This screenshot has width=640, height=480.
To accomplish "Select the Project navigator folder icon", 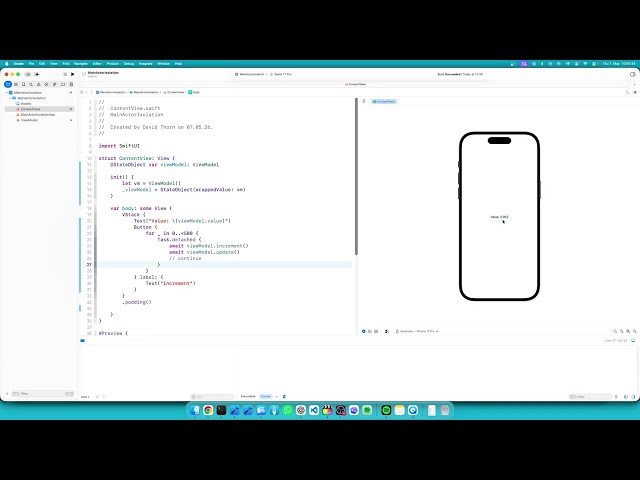I will (x=8, y=84).
